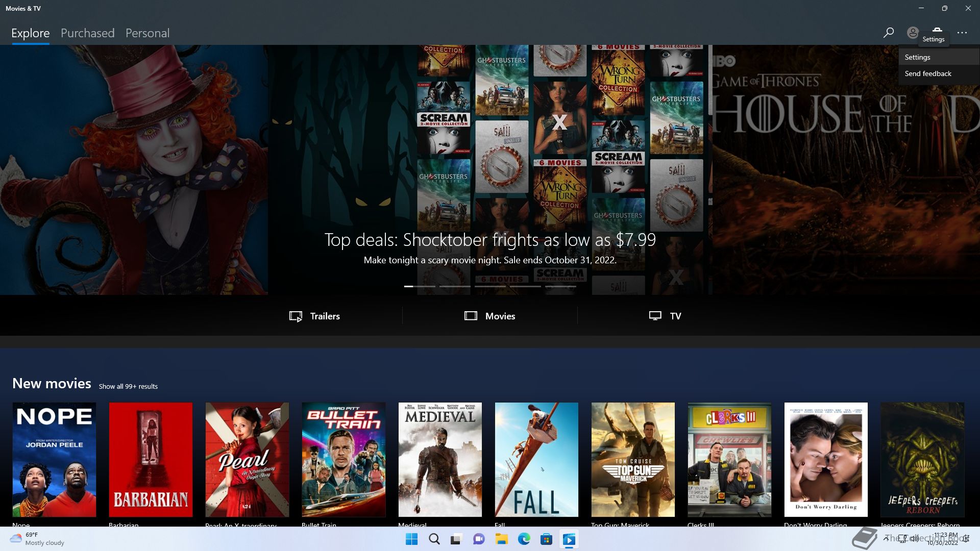Open File Explorer from the taskbar

pyautogui.click(x=501, y=539)
